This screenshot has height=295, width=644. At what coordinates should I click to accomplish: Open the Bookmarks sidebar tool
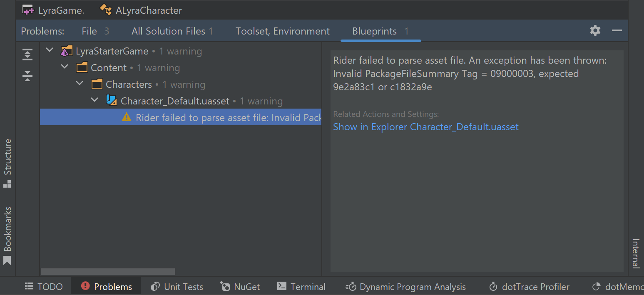(x=7, y=235)
